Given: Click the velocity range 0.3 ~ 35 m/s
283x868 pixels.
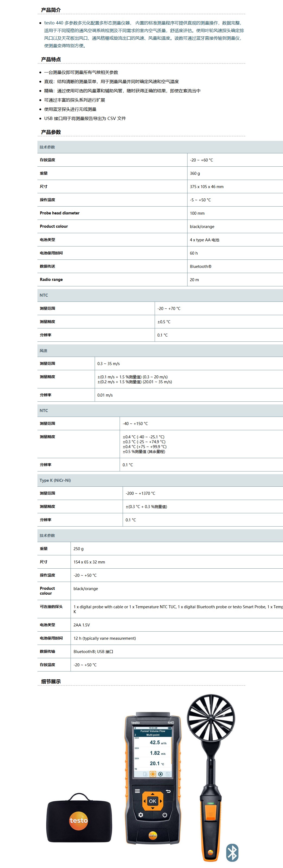Looking at the screenshot, I should click(x=109, y=364).
